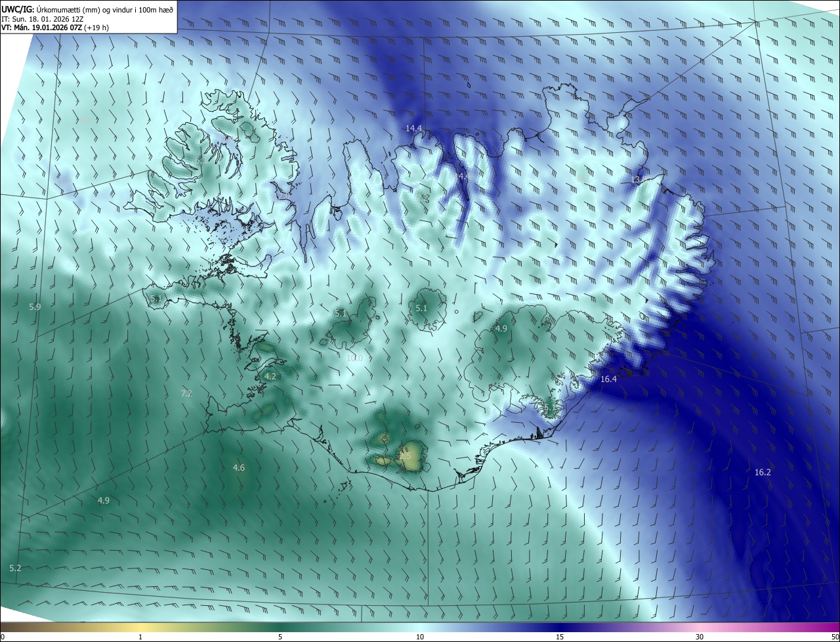Click the colorbar tick label 50
This screenshot has width=840, height=642.
(835, 637)
